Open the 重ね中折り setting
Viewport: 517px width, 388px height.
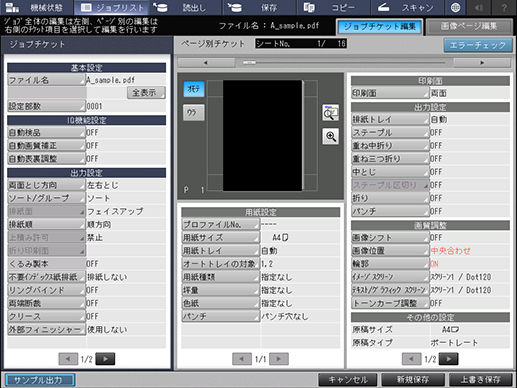tap(390, 146)
